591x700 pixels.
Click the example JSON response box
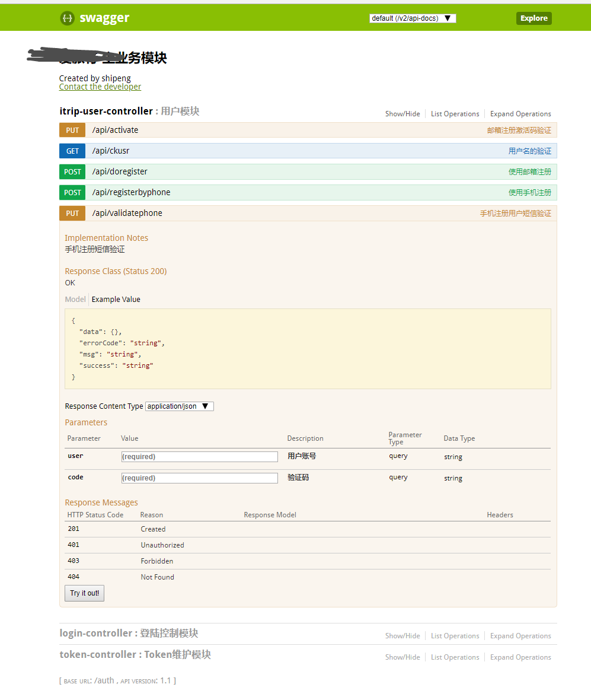coord(308,349)
